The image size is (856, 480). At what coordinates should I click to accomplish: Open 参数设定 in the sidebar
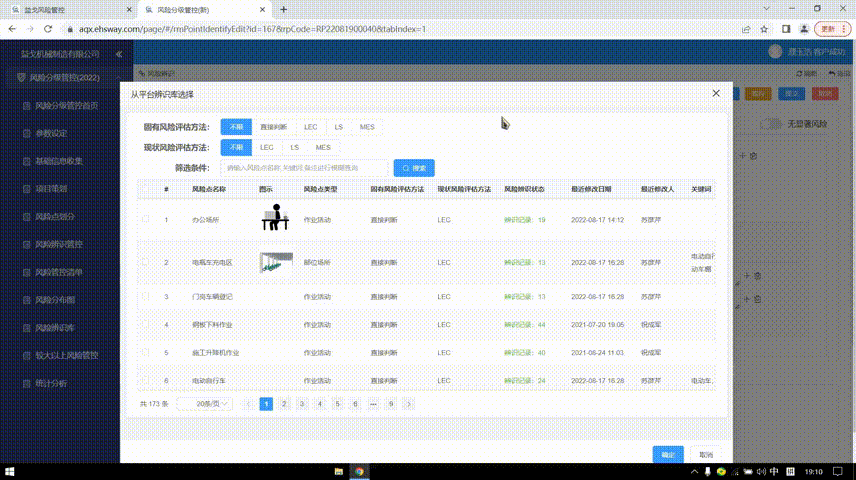pyautogui.click(x=51, y=133)
